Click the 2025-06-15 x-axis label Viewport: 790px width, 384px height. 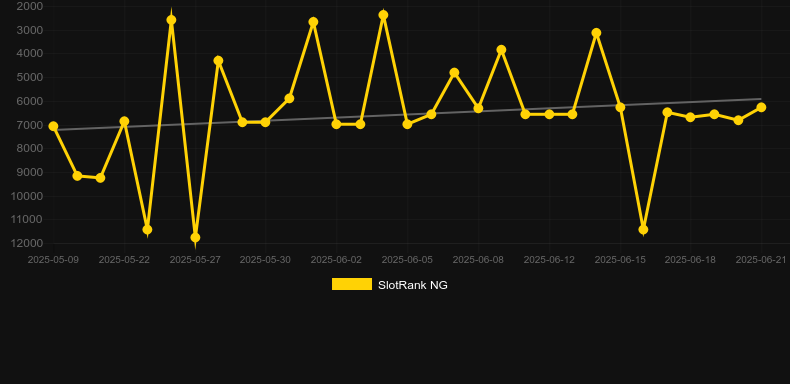pos(620,260)
